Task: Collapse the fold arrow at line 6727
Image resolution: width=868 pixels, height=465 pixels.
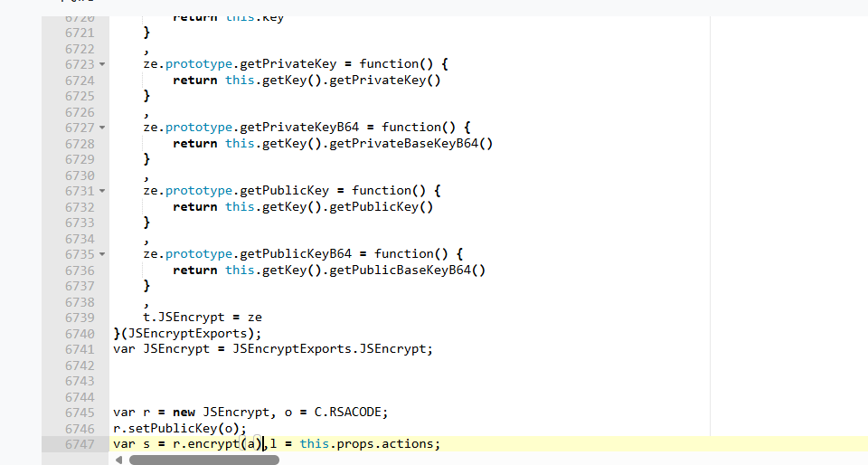Action: 102,128
